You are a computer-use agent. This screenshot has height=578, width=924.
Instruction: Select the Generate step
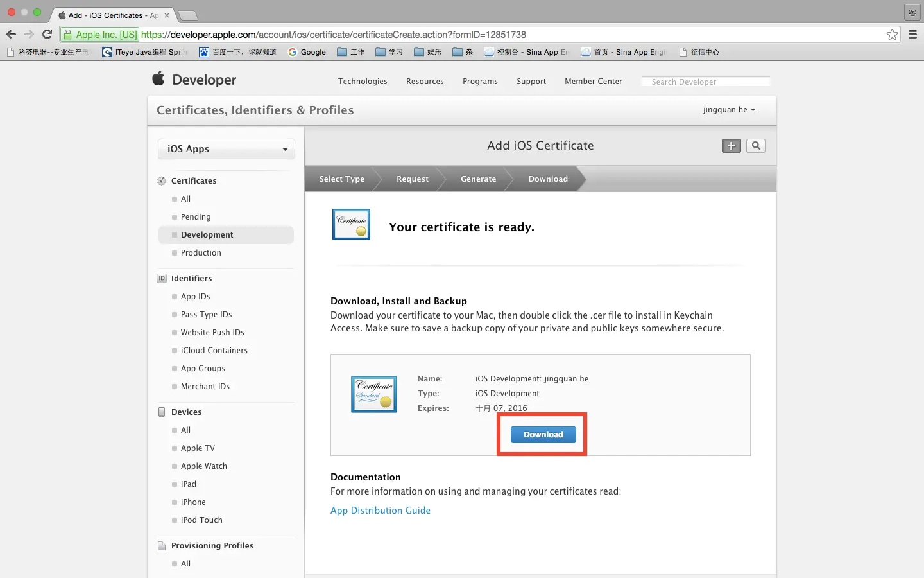478,179
